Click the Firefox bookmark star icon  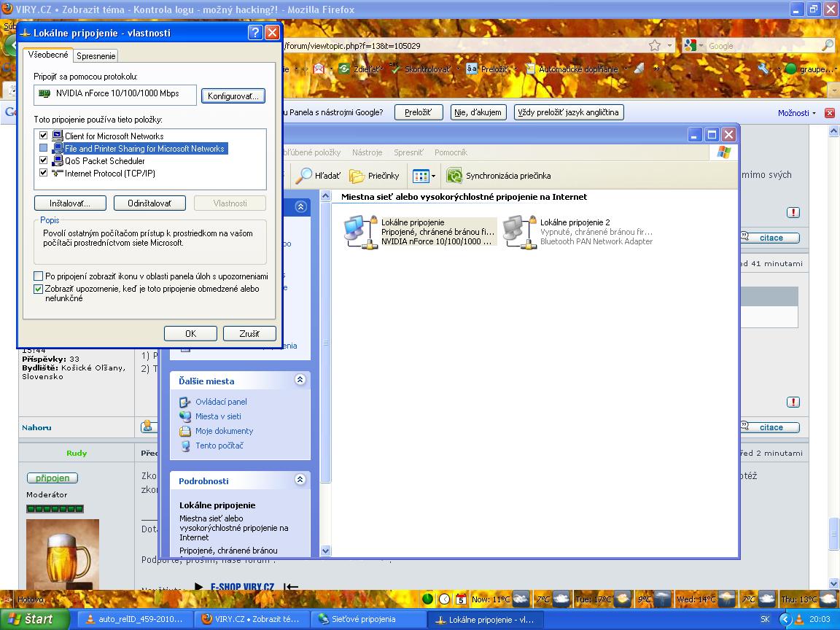point(655,45)
